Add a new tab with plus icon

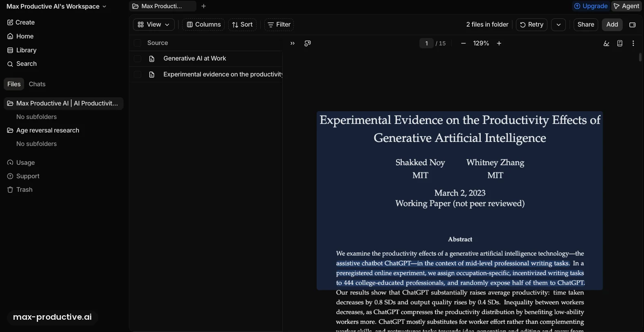(x=204, y=6)
